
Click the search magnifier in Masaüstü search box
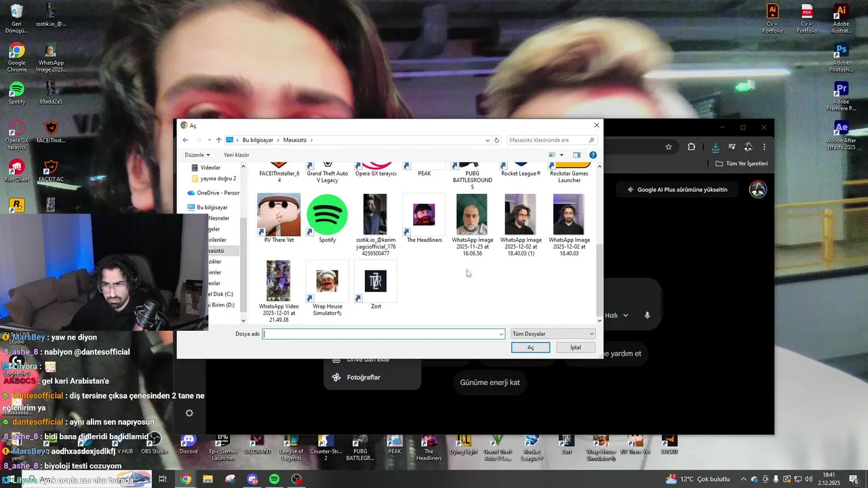(x=591, y=140)
